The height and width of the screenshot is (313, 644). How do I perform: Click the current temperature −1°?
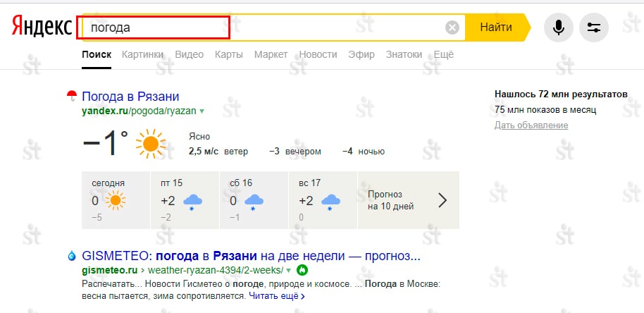tap(106, 143)
